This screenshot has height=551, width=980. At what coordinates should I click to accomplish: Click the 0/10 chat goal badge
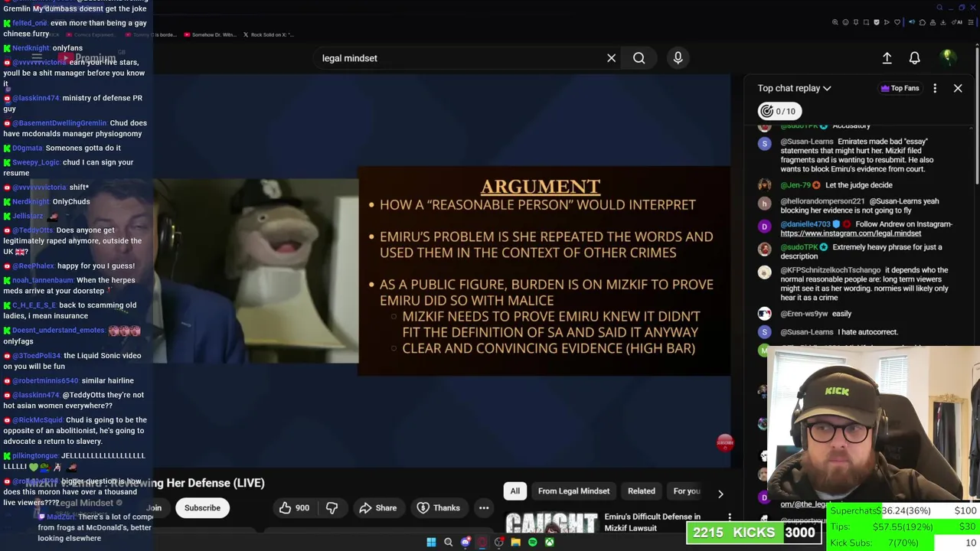(779, 111)
